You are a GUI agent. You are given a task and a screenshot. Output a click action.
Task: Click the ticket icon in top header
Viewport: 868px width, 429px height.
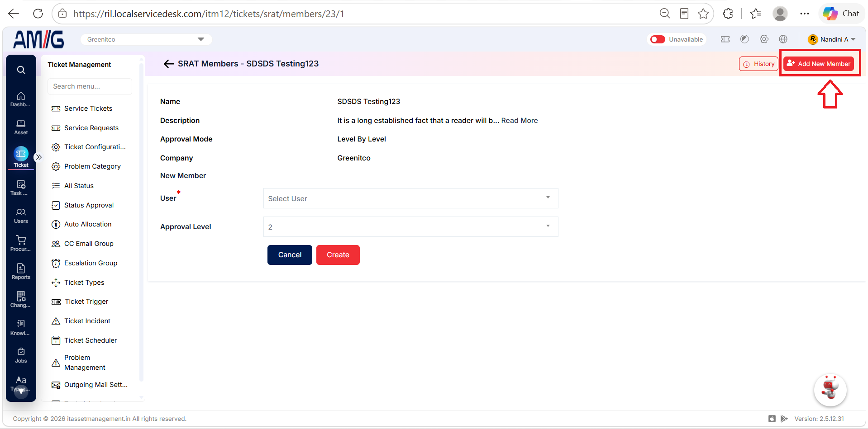725,39
